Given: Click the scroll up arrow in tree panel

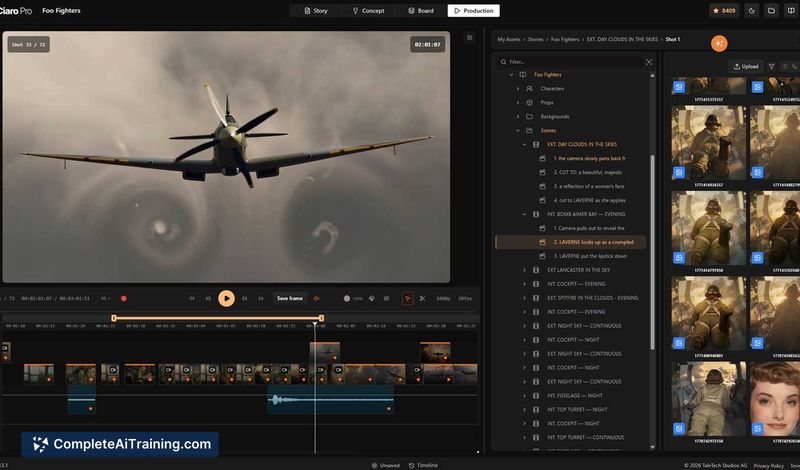Looking at the screenshot, I should pos(652,76).
